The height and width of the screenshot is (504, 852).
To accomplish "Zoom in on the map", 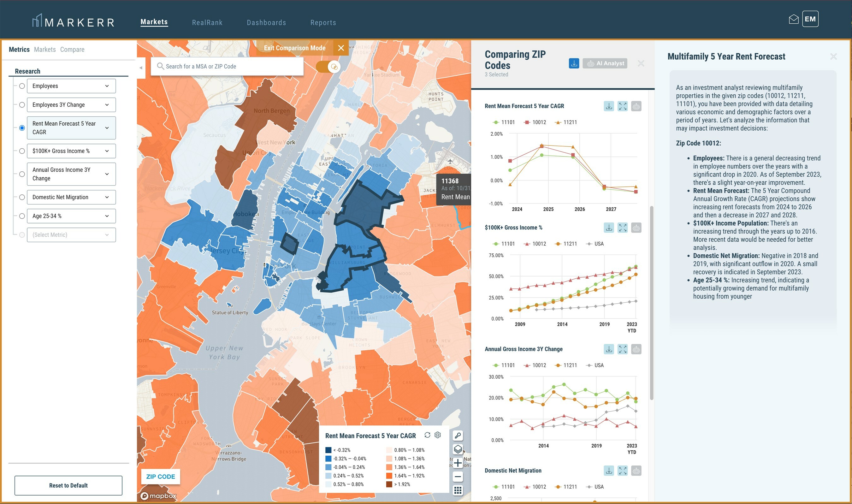I will (458, 463).
